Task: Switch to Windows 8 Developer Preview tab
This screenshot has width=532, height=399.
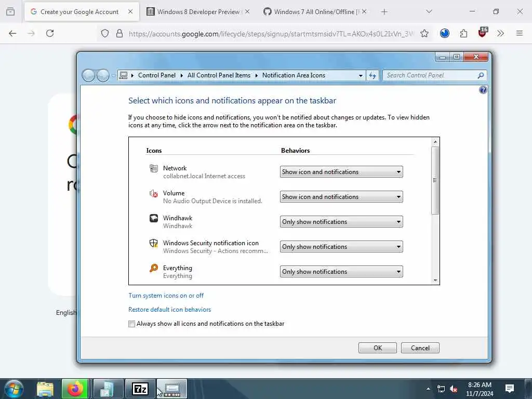Action: pyautogui.click(x=198, y=12)
